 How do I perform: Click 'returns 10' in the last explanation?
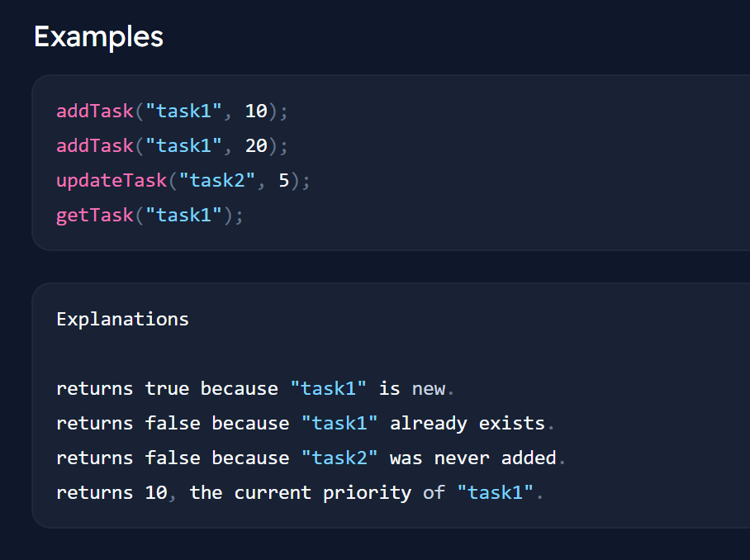click(112, 493)
